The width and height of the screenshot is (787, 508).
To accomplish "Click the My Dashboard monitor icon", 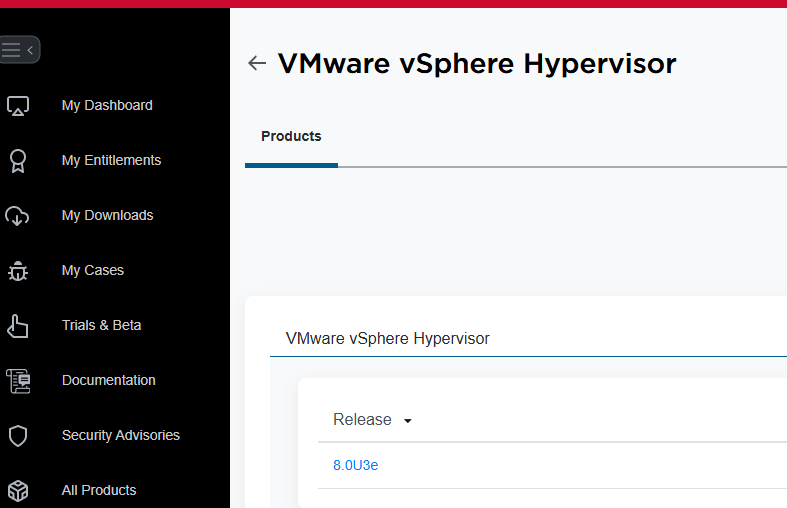I will tap(18, 106).
